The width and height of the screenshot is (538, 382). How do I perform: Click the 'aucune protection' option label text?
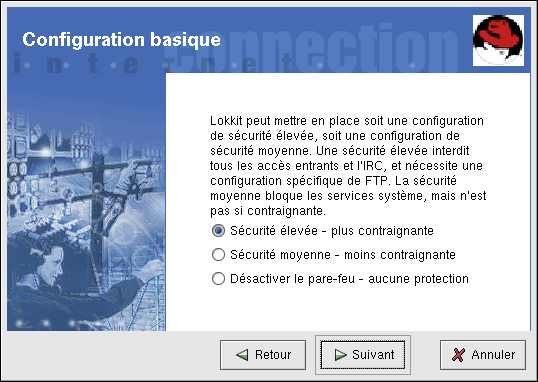pos(418,279)
